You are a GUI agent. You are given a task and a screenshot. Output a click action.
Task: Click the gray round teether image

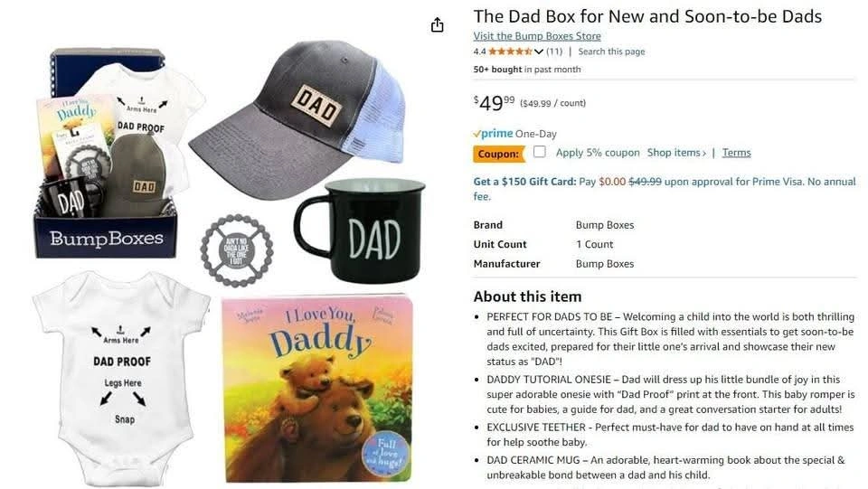pyautogui.click(x=236, y=250)
